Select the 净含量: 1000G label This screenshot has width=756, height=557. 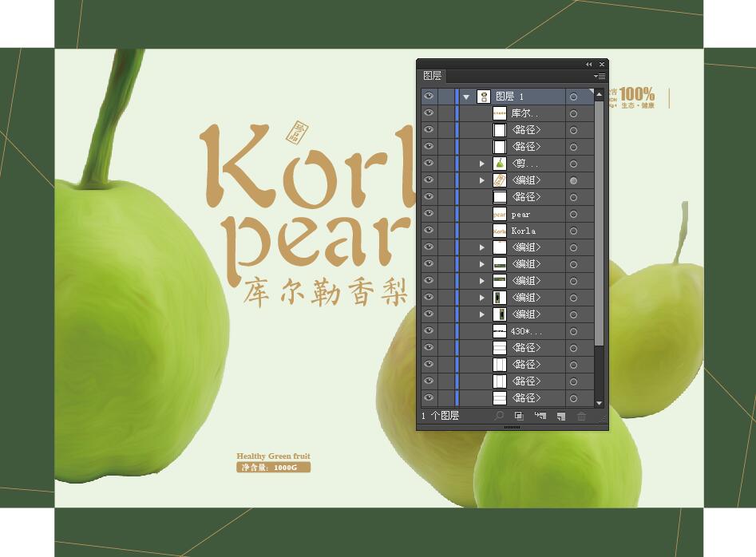(273, 468)
